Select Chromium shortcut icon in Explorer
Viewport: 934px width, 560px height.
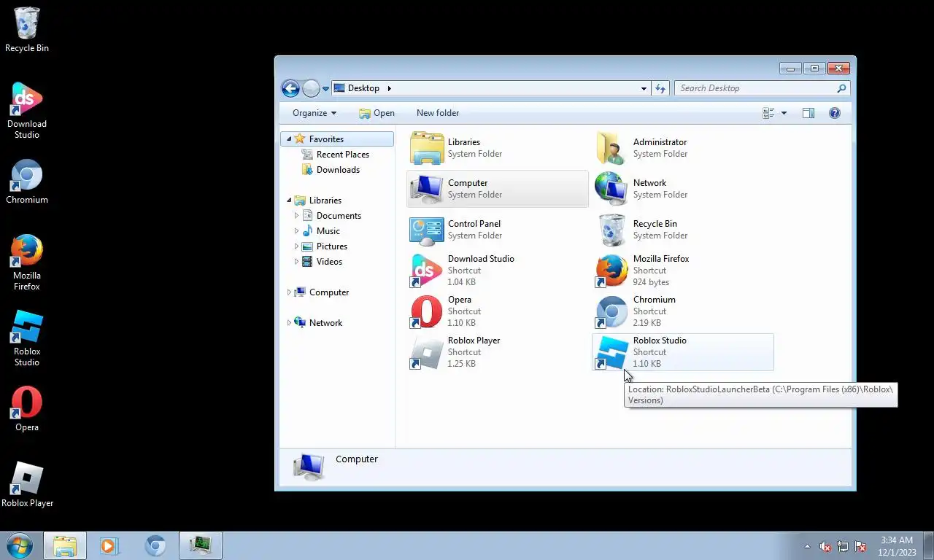point(611,311)
